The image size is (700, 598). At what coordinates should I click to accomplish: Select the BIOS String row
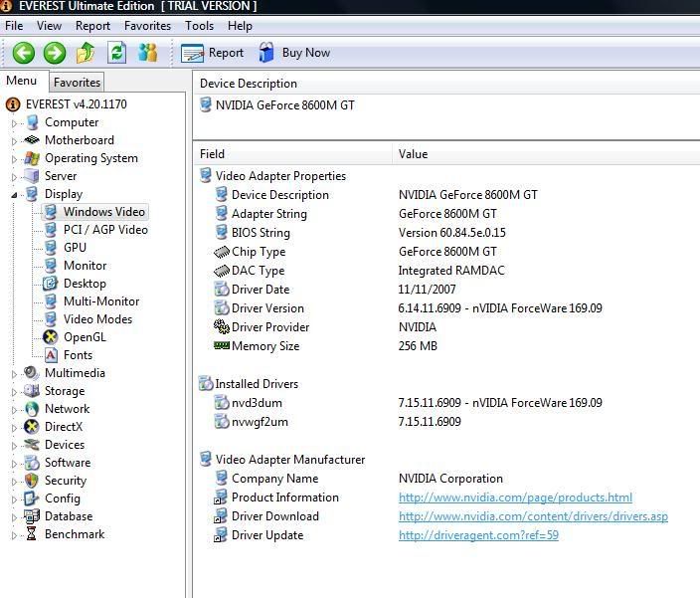[x=446, y=233]
